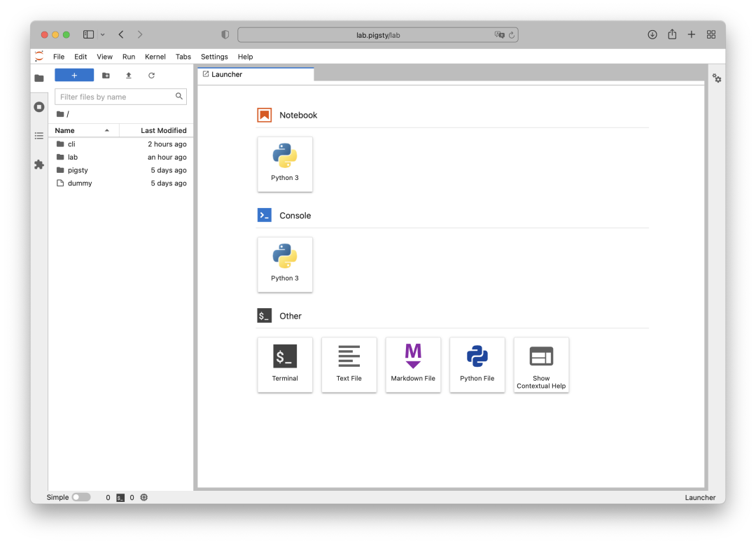The width and height of the screenshot is (756, 544).
Task: Enable Simple interface mode
Action: (80, 497)
